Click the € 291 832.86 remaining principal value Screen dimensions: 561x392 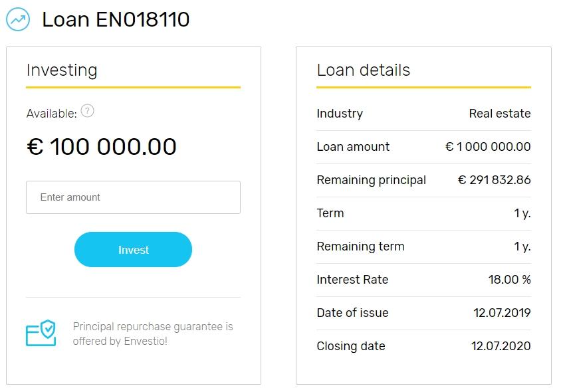point(494,180)
